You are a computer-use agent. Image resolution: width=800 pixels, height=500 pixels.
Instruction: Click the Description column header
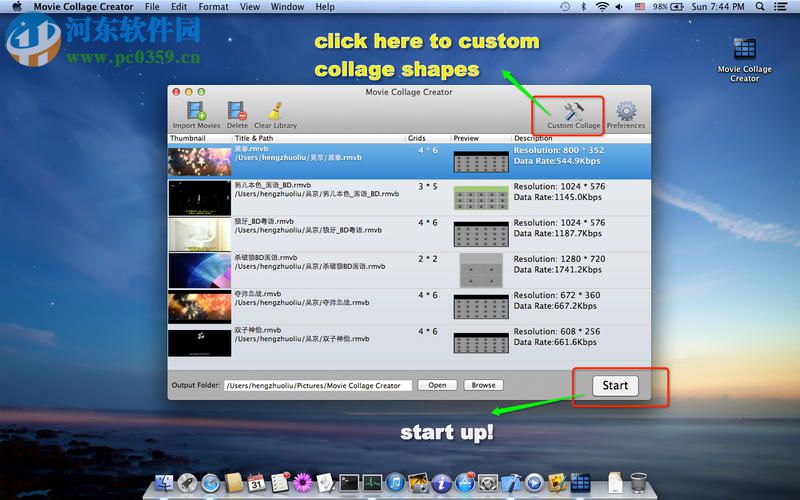[x=581, y=138]
